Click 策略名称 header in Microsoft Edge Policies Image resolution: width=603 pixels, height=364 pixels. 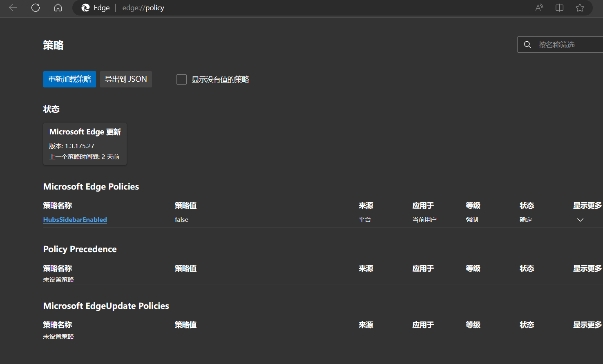pos(58,205)
